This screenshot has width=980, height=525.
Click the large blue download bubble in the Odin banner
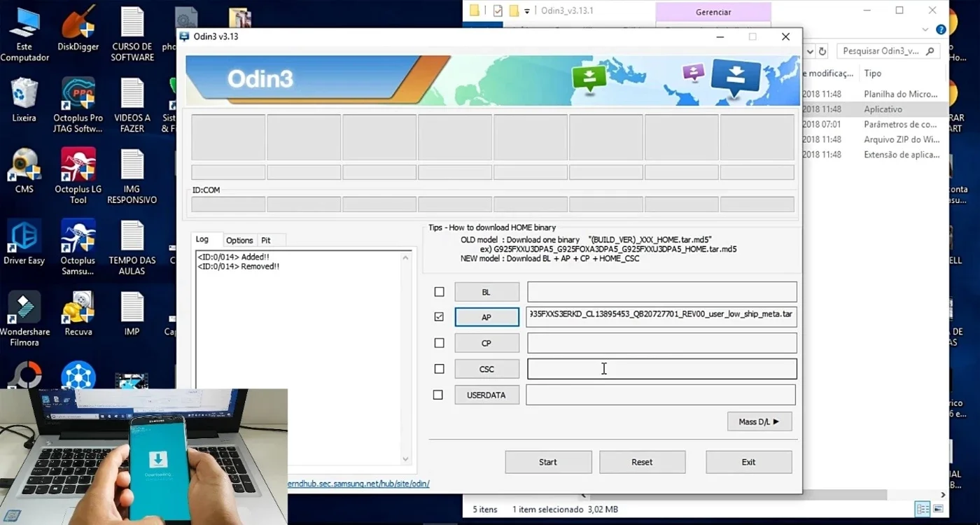tap(736, 77)
